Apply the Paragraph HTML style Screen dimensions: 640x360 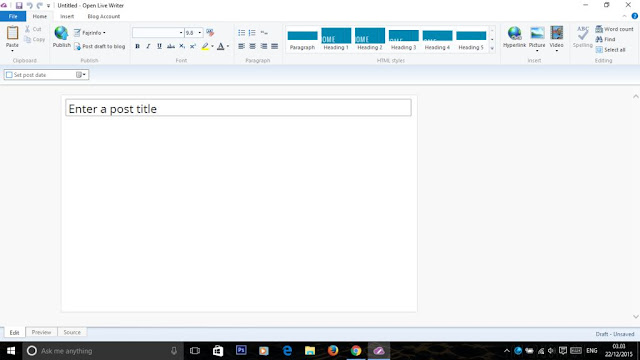(302, 39)
